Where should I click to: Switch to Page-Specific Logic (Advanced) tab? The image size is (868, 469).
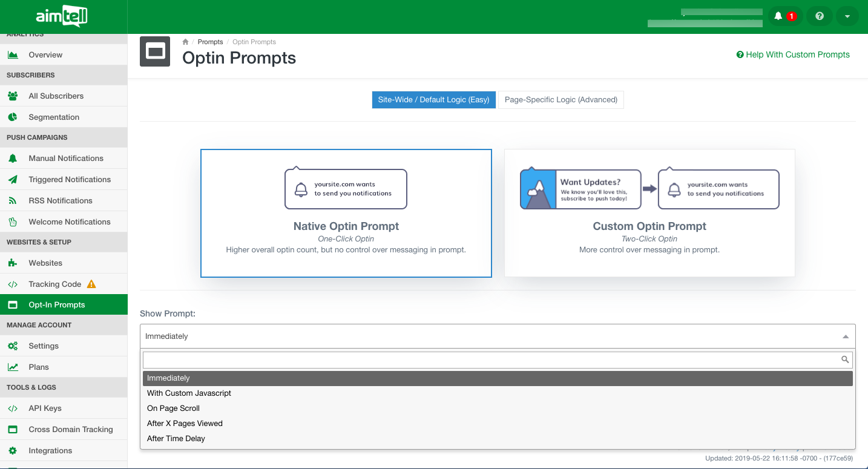point(561,100)
